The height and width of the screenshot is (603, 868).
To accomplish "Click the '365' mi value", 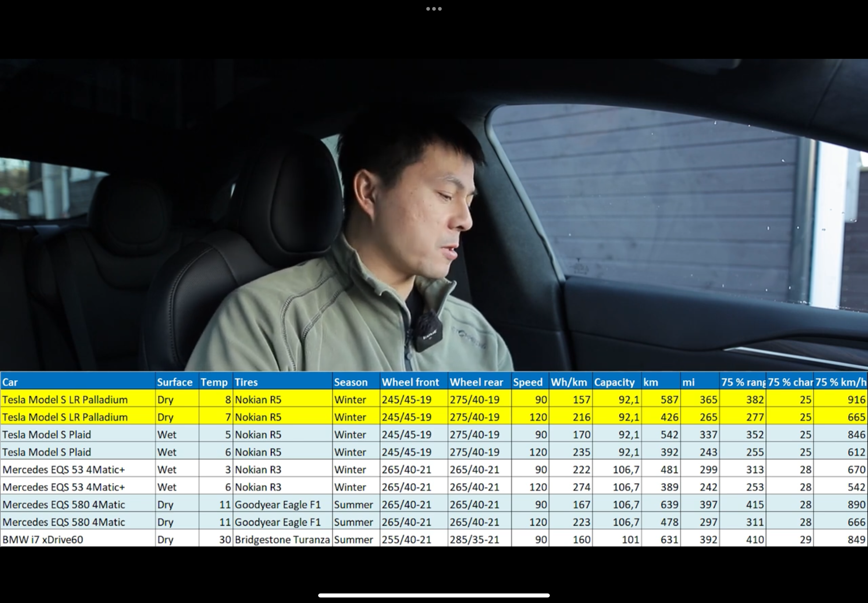I will coord(700,399).
